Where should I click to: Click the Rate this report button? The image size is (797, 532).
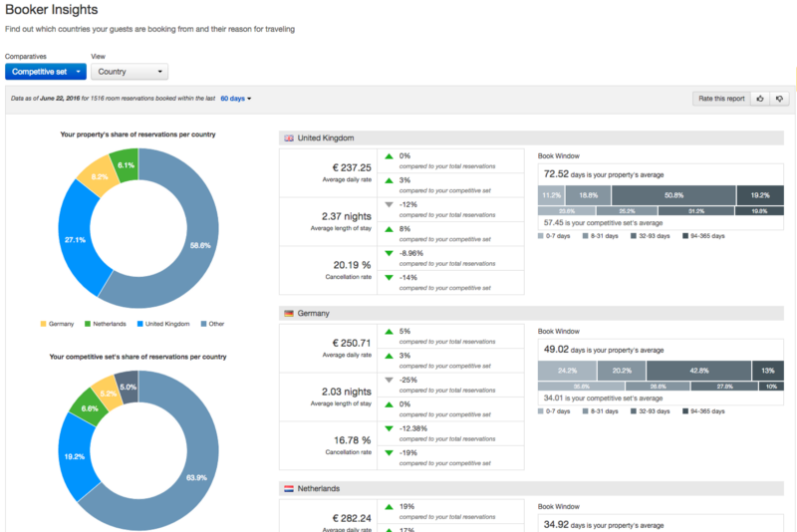point(721,99)
